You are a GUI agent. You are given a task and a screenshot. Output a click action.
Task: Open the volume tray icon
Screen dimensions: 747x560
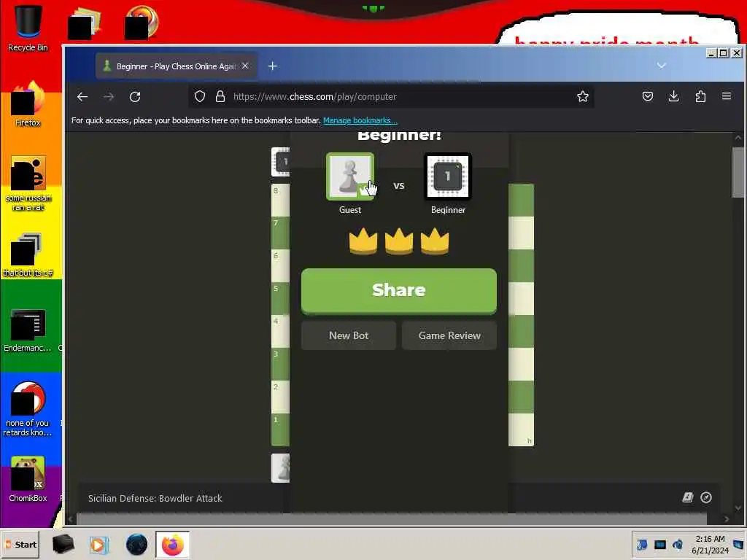(x=678, y=544)
